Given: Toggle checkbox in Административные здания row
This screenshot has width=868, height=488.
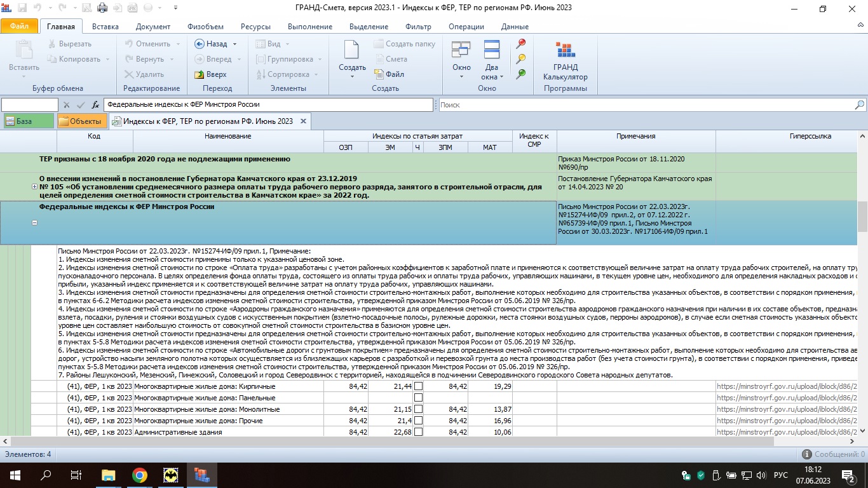Looking at the screenshot, I should click(418, 432).
